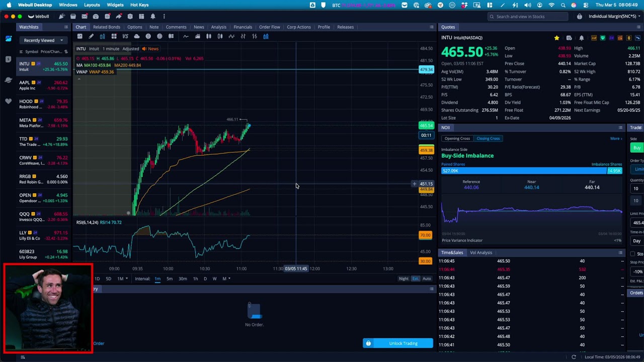Select the 5D range button
Image resolution: width=644 pixels, height=362 pixels.
(108, 279)
